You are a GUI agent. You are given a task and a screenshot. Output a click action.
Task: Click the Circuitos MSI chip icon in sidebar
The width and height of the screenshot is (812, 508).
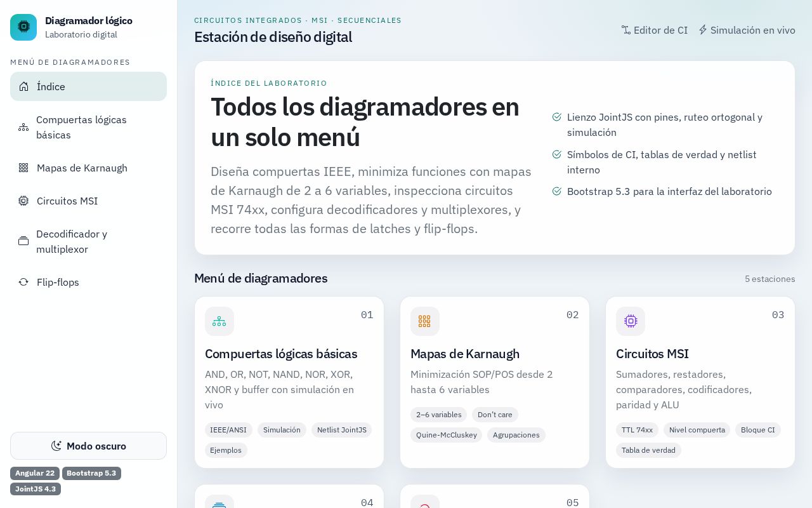23,201
